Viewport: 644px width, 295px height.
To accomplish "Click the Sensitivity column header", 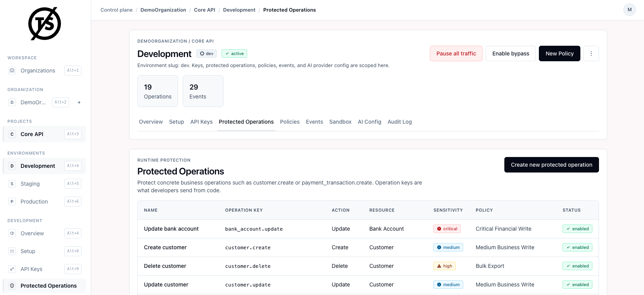I will pos(448,210).
